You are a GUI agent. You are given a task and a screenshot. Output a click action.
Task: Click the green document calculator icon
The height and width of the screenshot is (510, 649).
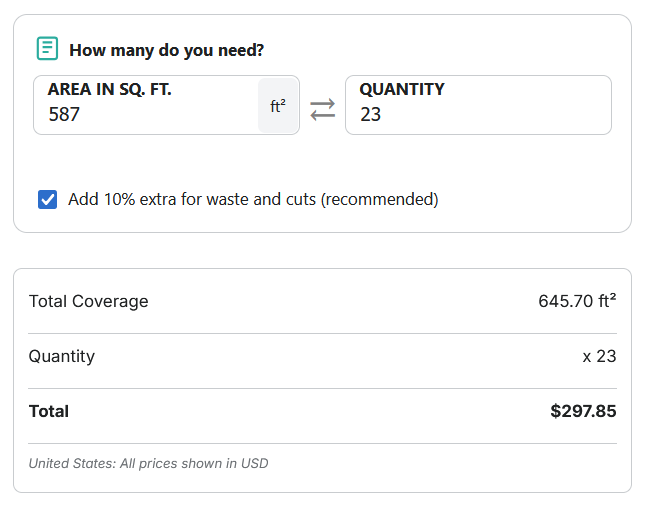[47, 48]
